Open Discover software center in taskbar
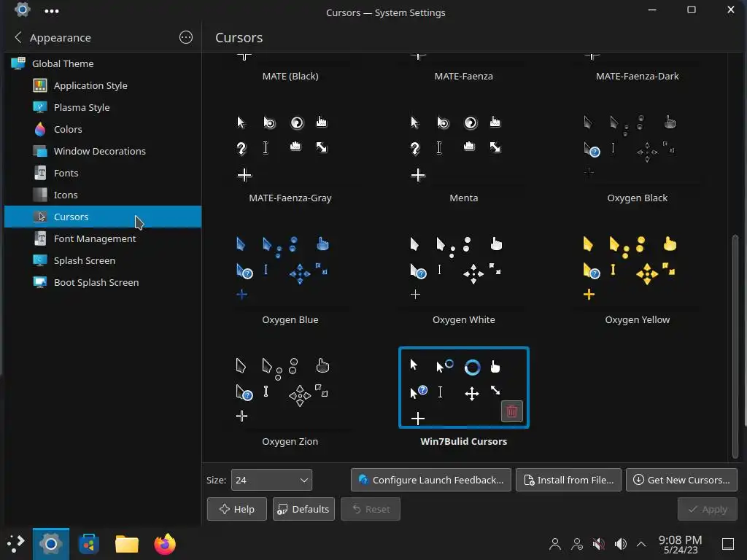This screenshot has width=747, height=560. [88, 544]
